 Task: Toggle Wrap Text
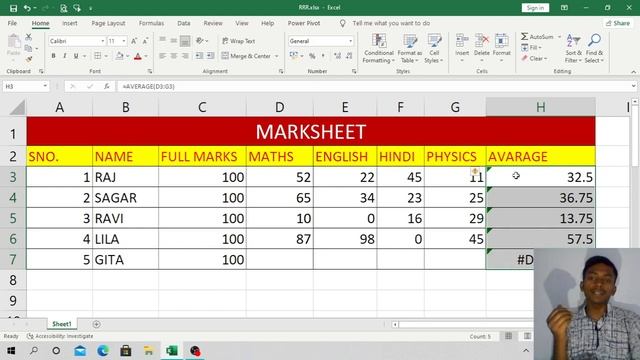[x=238, y=41]
